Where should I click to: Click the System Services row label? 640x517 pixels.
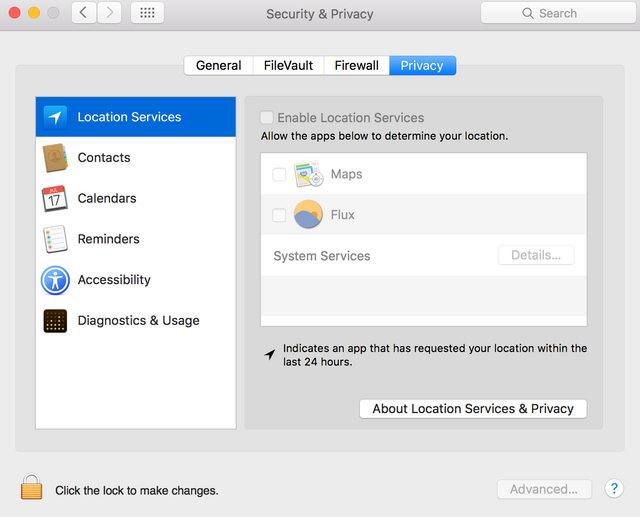[322, 256]
